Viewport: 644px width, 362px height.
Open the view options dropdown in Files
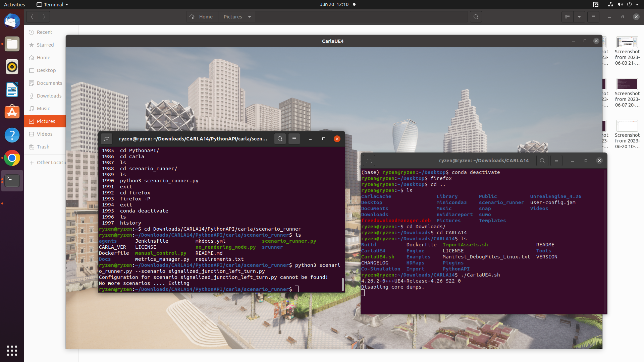pos(579,16)
